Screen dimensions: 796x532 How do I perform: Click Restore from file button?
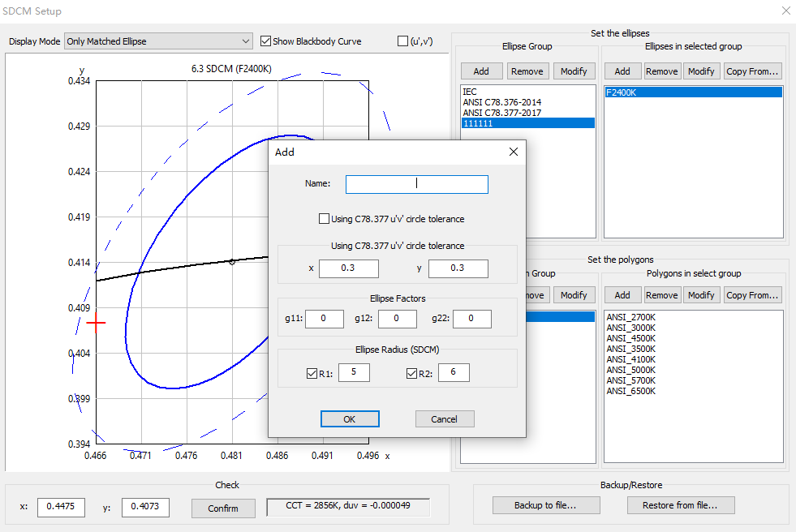coord(681,505)
